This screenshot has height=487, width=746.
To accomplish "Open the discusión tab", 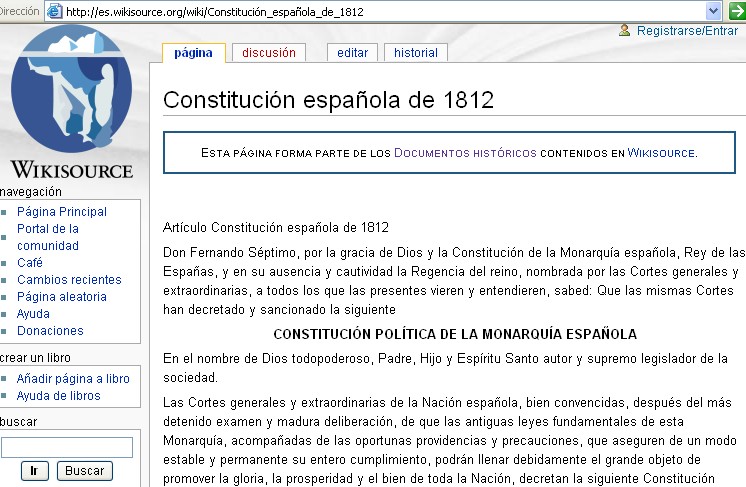I will pyautogui.click(x=269, y=53).
